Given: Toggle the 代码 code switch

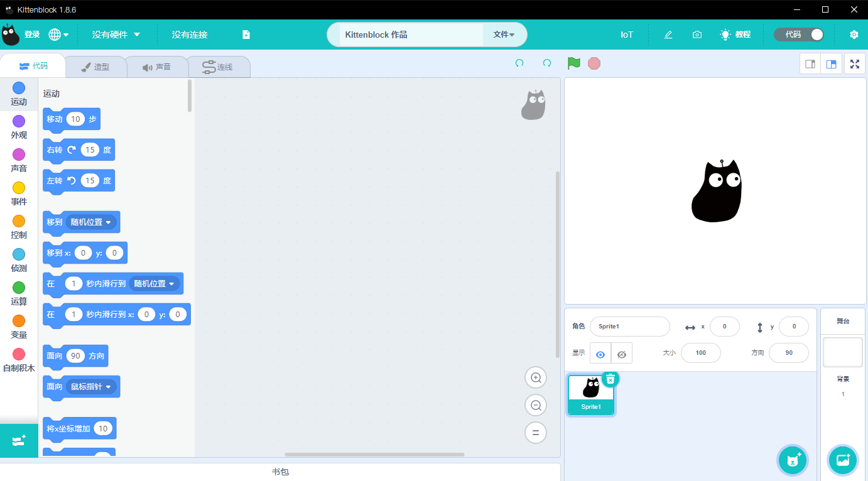Looking at the screenshot, I should tap(799, 35).
